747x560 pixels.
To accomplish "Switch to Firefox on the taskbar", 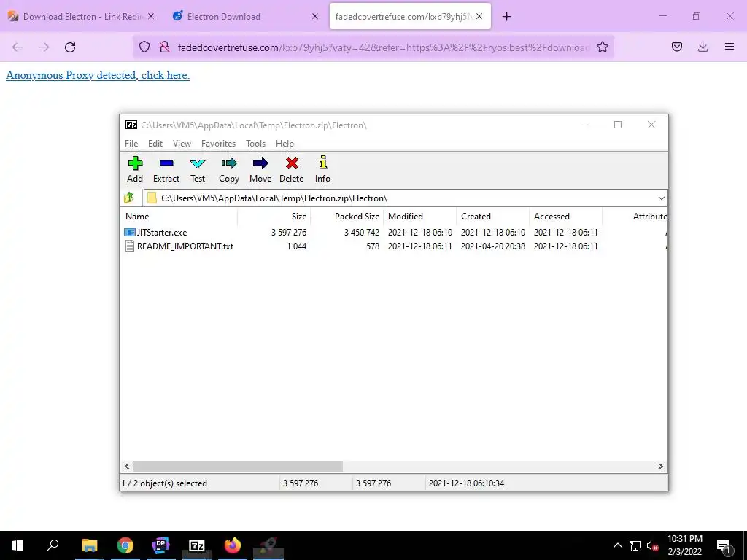I will (233, 545).
